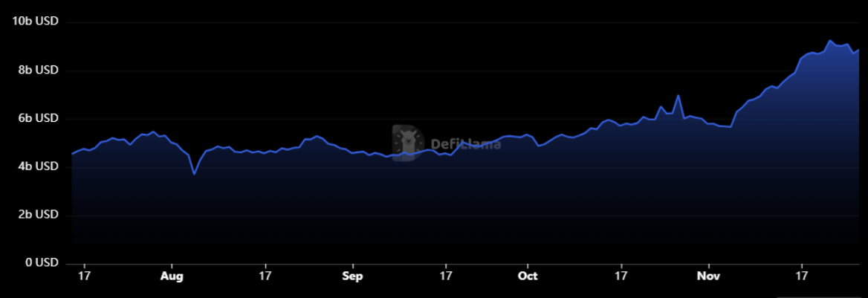This screenshot has width=868, height=298.
Task: Click the 4b USD y-axis label
Action: pos(37,166)
